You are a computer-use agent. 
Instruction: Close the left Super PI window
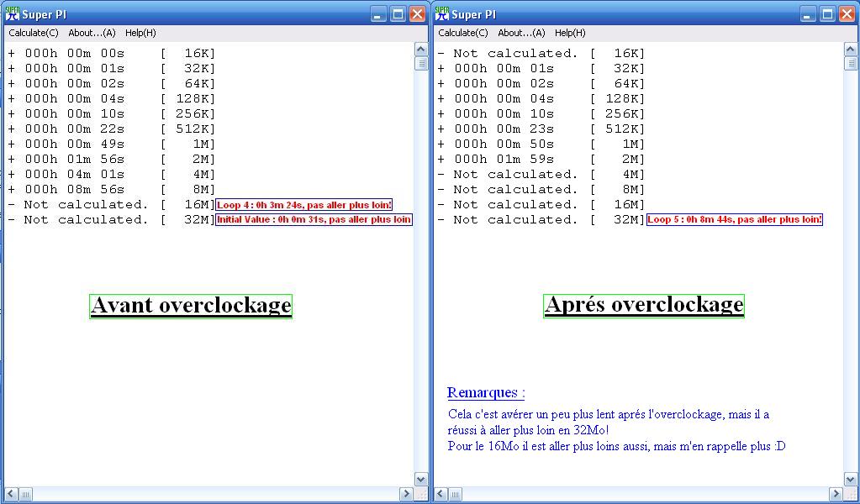pyautogui.click(x=417, y=14)
